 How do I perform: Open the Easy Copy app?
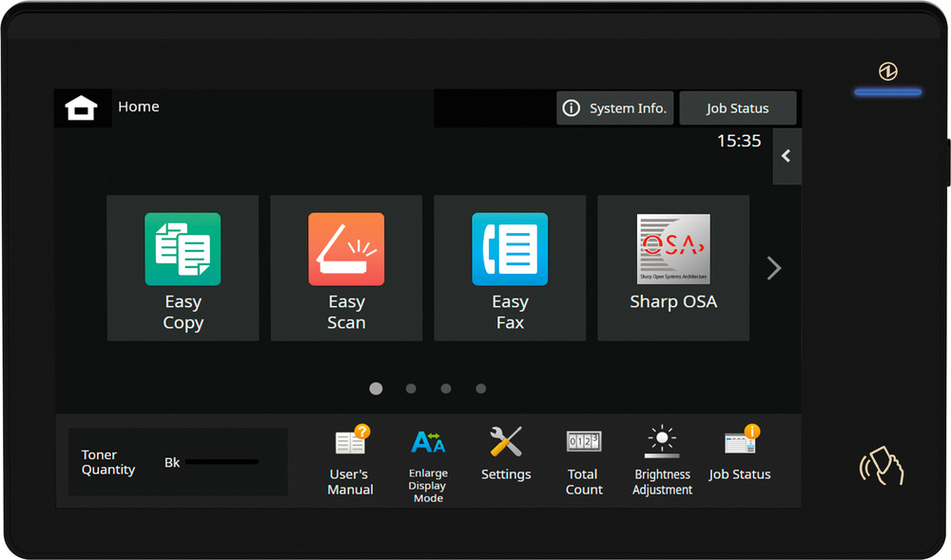(183, 268)
